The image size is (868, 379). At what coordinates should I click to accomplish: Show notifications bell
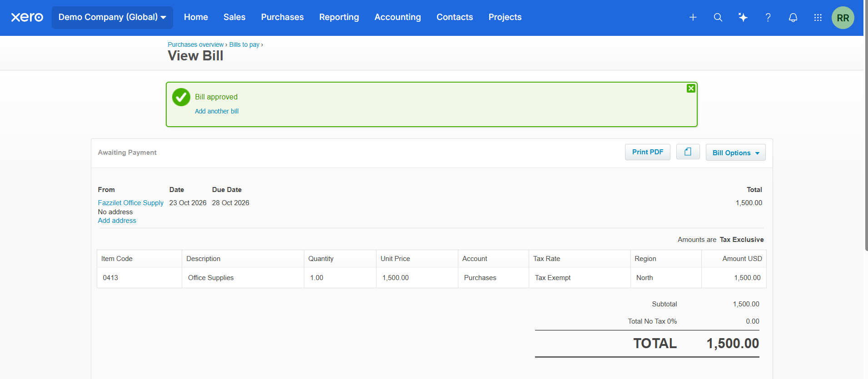click(793, 17)
